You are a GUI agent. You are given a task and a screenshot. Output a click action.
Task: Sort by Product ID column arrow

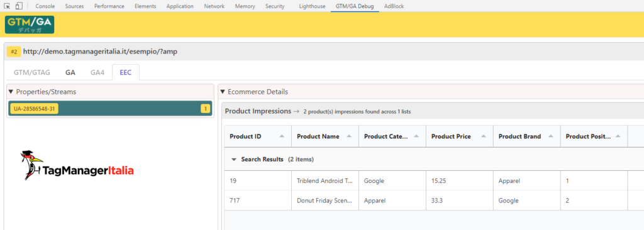pyautogui.click(x=282, y=136)
